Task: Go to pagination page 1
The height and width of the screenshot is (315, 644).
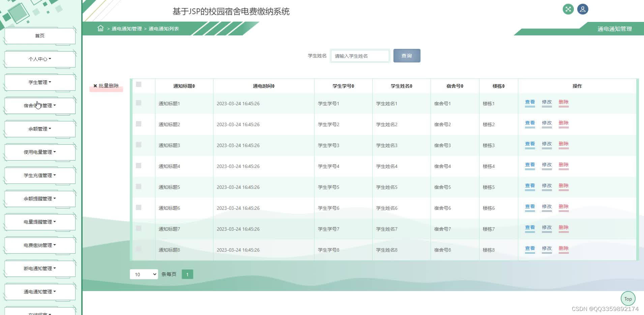Action: point(187,274)
